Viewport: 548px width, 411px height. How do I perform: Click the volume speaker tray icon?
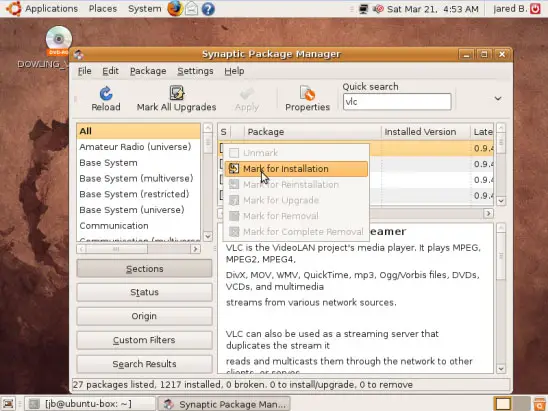(378, 9)
